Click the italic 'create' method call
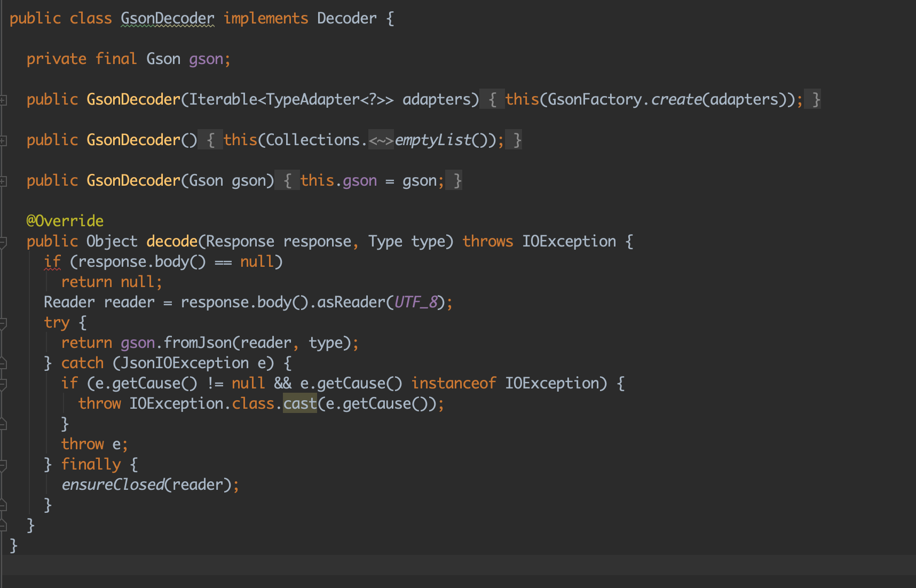 (x=676, y=100)
